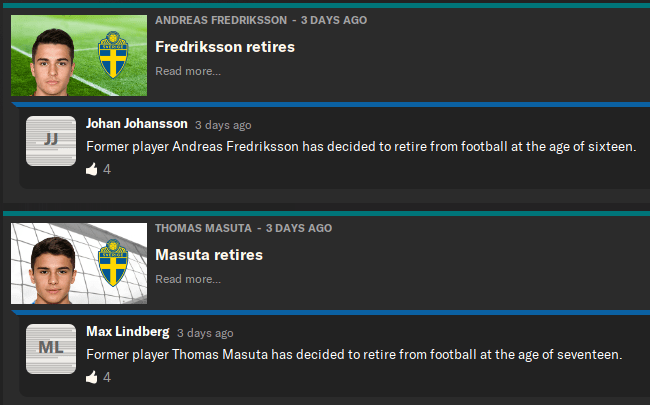Open commenter Max Lindberg's profile name
The image size is (650, 405).
click(128, 332)
